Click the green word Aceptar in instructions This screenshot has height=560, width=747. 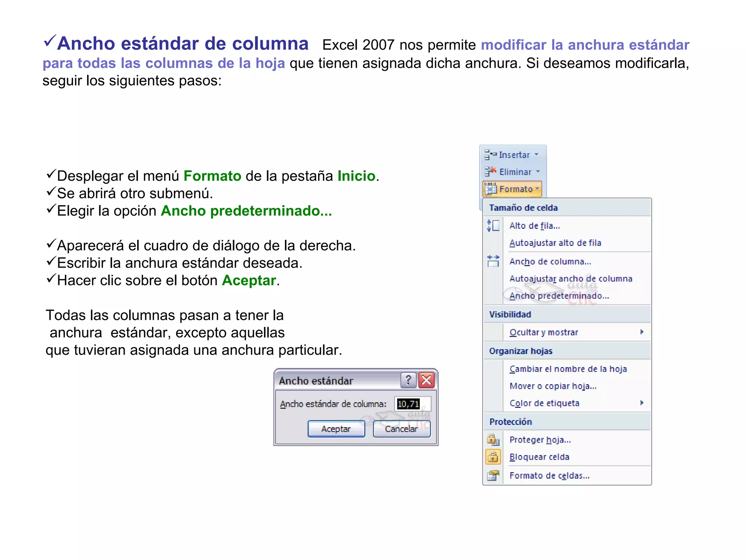(x=249, y=280)
